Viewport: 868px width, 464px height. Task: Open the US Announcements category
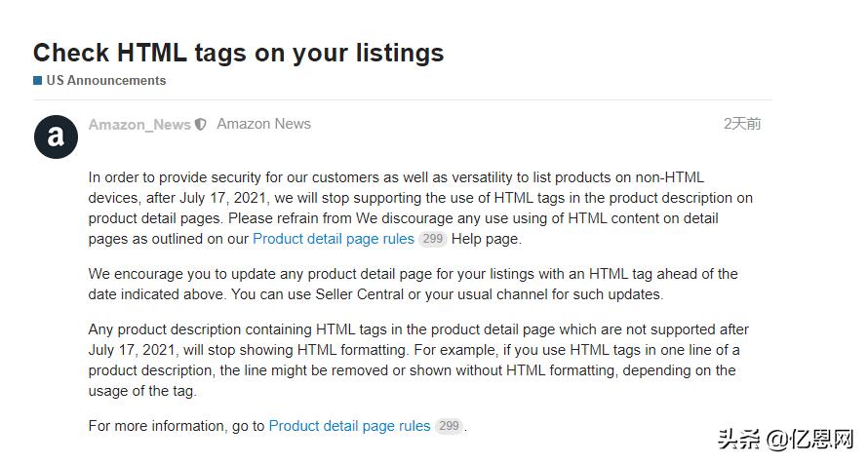[x=105, y=81]
